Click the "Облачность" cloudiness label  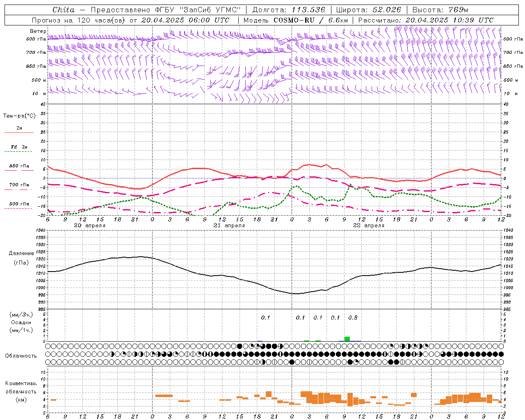pyautogui.click(x=21, y=356)
